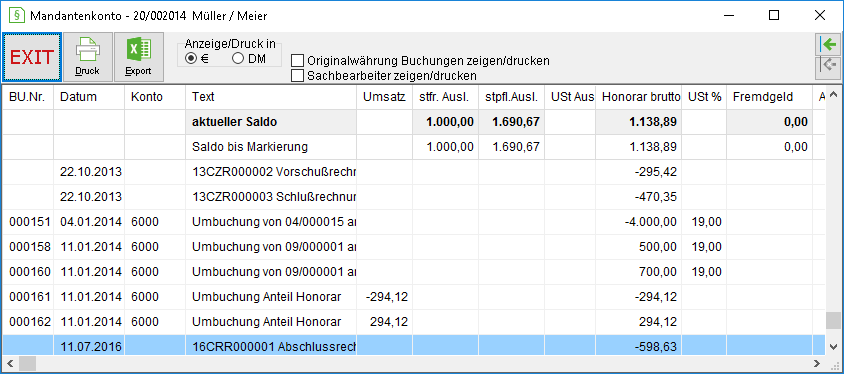Click the horizontal scrollbar thumb
The image size is (844, 374).
coord(27,363)
